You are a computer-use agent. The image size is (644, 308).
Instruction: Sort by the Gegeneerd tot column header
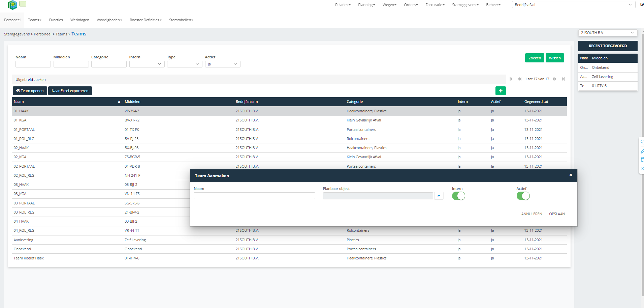point(536,102)
